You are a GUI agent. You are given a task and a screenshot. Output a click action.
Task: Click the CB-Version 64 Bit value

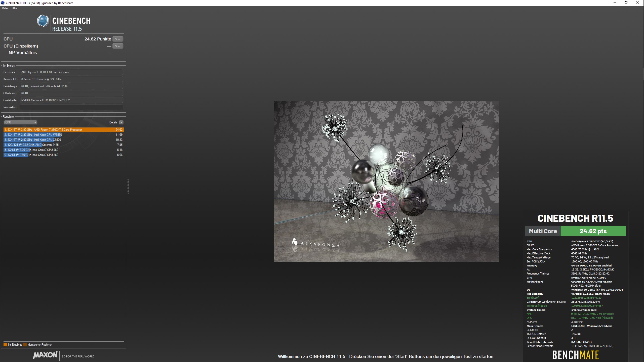click(72, 93)
